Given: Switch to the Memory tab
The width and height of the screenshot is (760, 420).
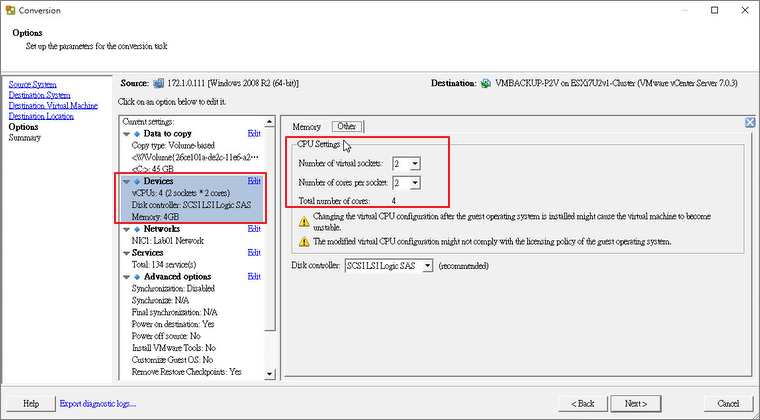Looking at the screenshot, I should [x=306, y=127].
